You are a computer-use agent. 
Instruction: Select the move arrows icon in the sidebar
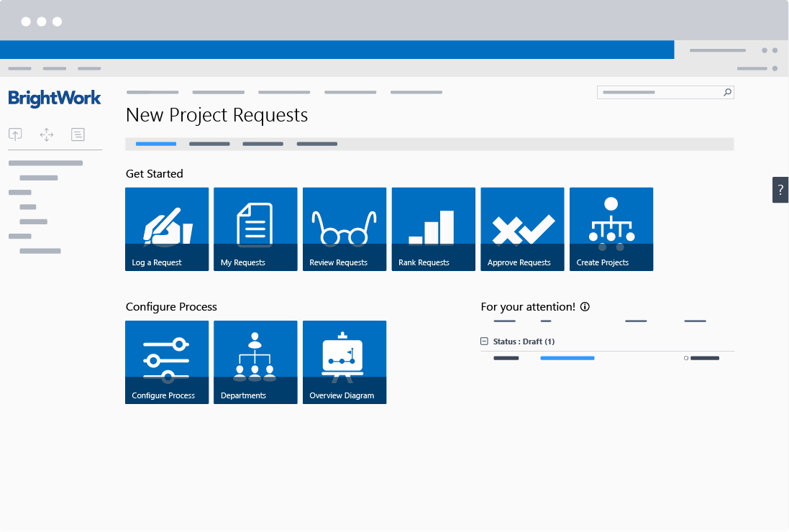click(x=46, y=134)
